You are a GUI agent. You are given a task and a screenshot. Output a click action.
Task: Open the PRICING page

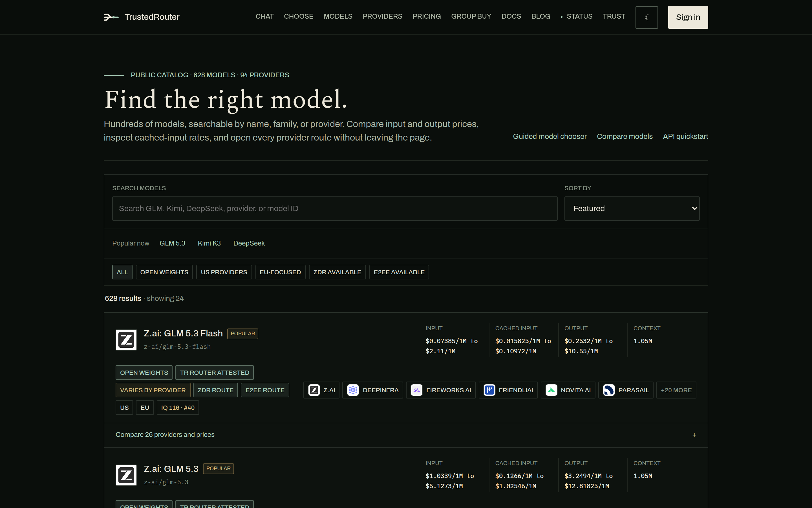427,16
